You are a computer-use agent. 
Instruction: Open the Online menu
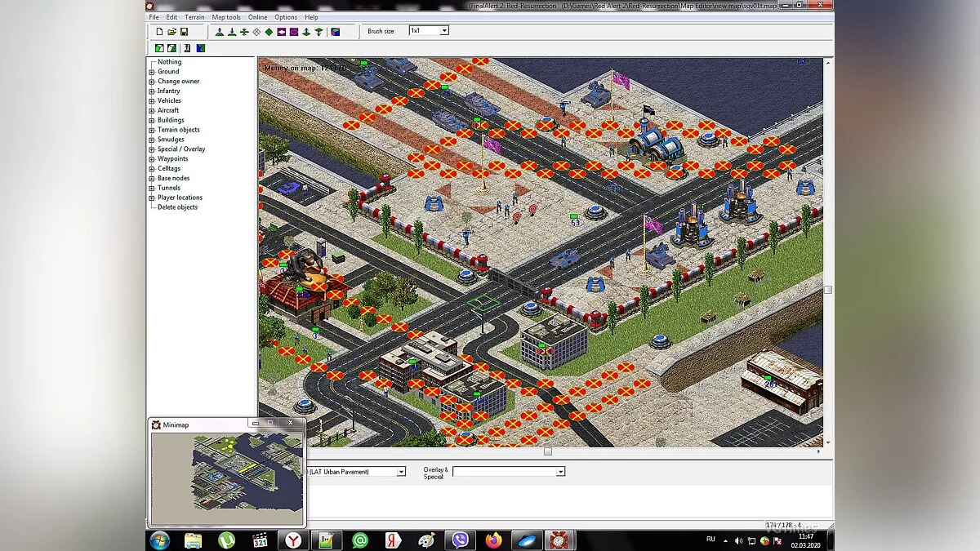(x=257, y=17)
